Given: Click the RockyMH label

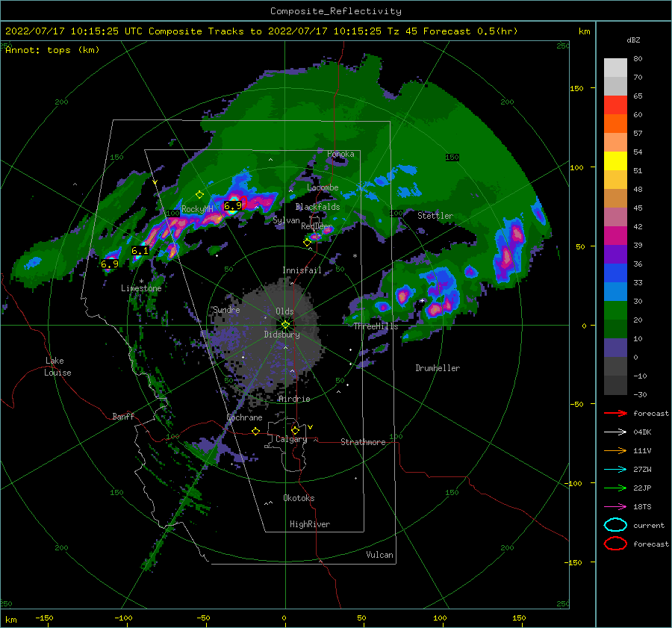Looking at the screenshot, I should coord(198,210).
